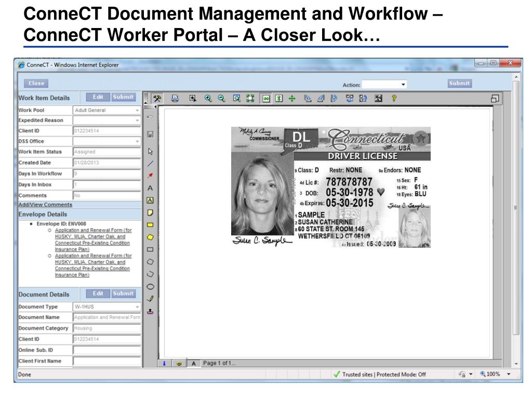
Task: Select the hollow rectangle shape tool
Action: click(x=150, y=249)
